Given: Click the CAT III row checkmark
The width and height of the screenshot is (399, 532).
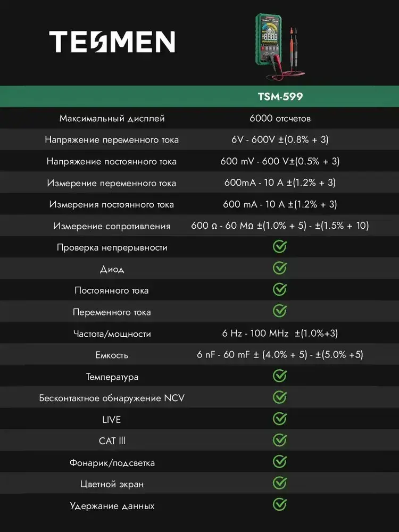Looking at the screenshot, I should [280, 440].
